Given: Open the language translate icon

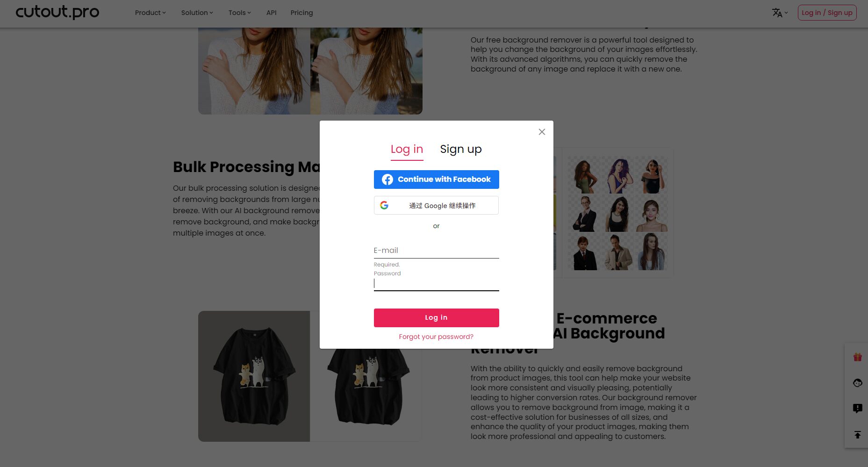Looking at the screenshot, I should coord(780,13).
